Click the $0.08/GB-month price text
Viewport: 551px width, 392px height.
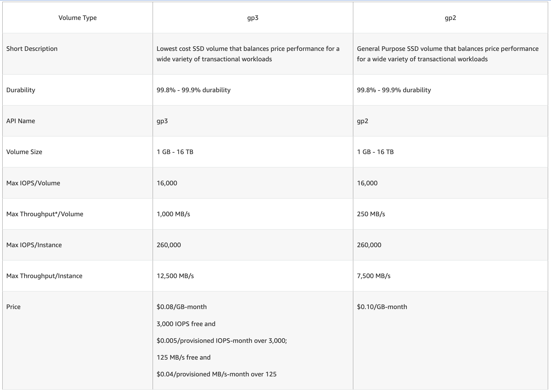(182, 307)
